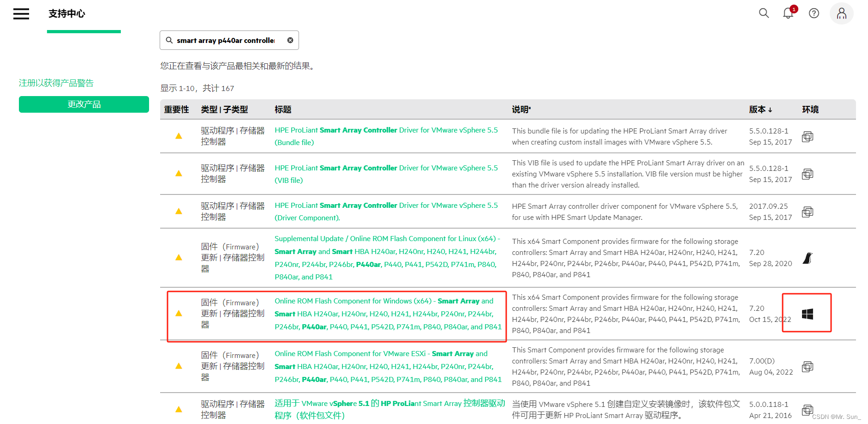Viewport: 868px width, 424px height.
Task: Click VMware environment icon in ESXi 7.00(D) row
Action: [x=808, y=367]
